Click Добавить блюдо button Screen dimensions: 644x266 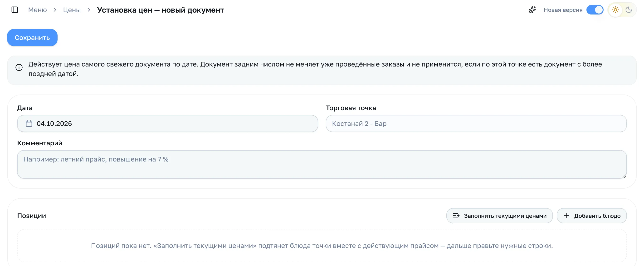(591, 216)
